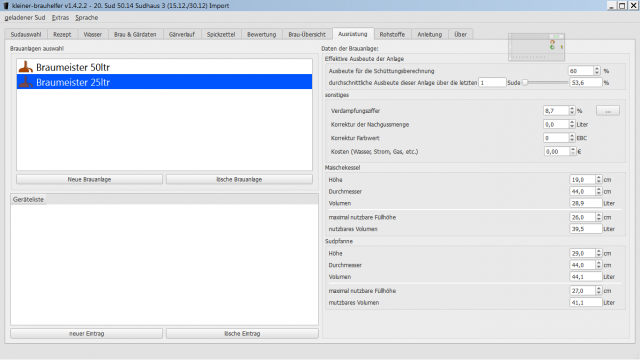Viewport: 640px width, 360px height.
Task: Click the Verdampfungsziffer value field
Action: tap(556, 111)
